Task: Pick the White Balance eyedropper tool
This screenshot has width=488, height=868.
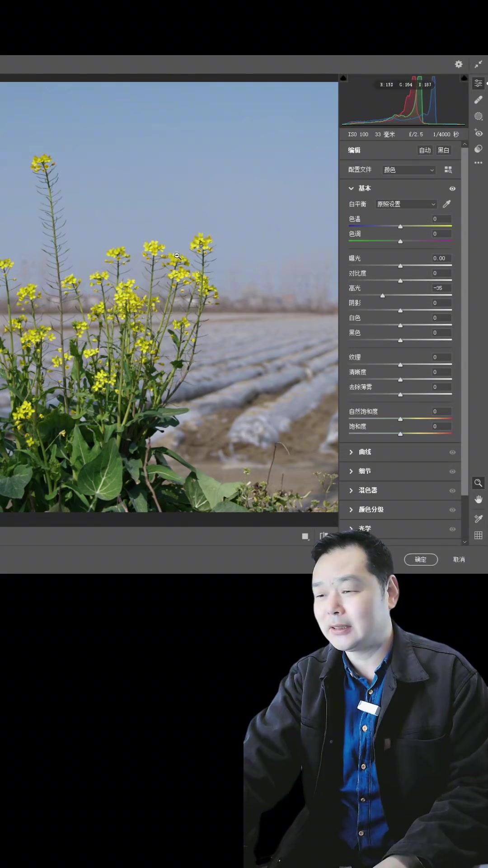Action: click(446, 204)
